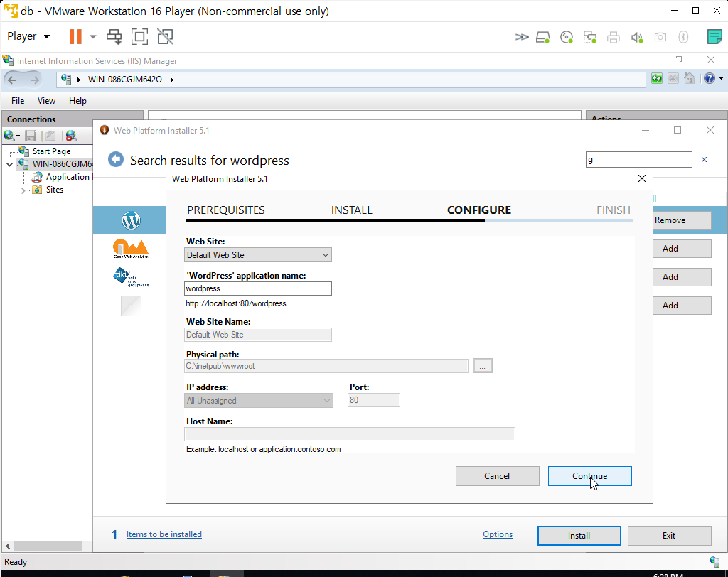728x577 pixels.
Task: Click the WordPress application name field
Action: (257, 288)
